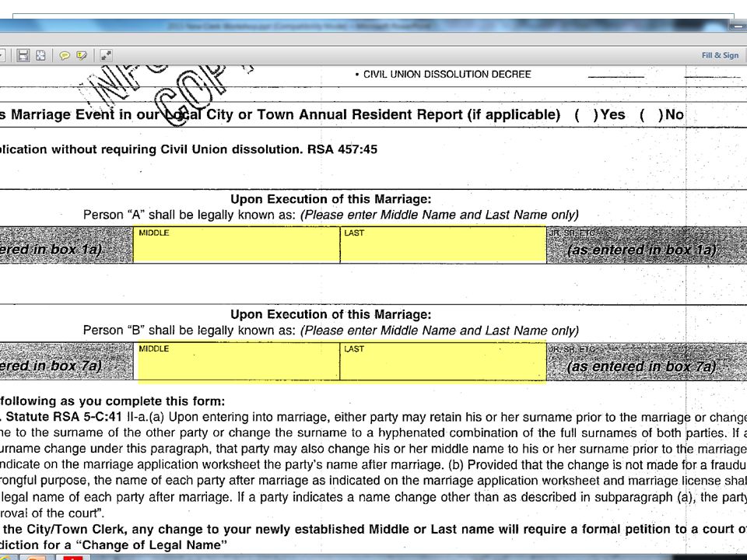Click Person "B" shall be legally known line
Image resolution: width=747 pixels, height=560 pixels.
[331, 331]
